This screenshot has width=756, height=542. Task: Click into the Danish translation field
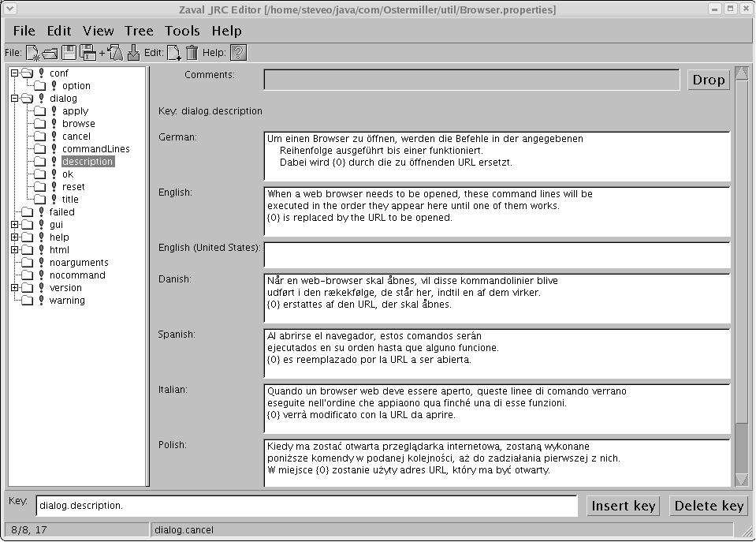click(497, 297)
